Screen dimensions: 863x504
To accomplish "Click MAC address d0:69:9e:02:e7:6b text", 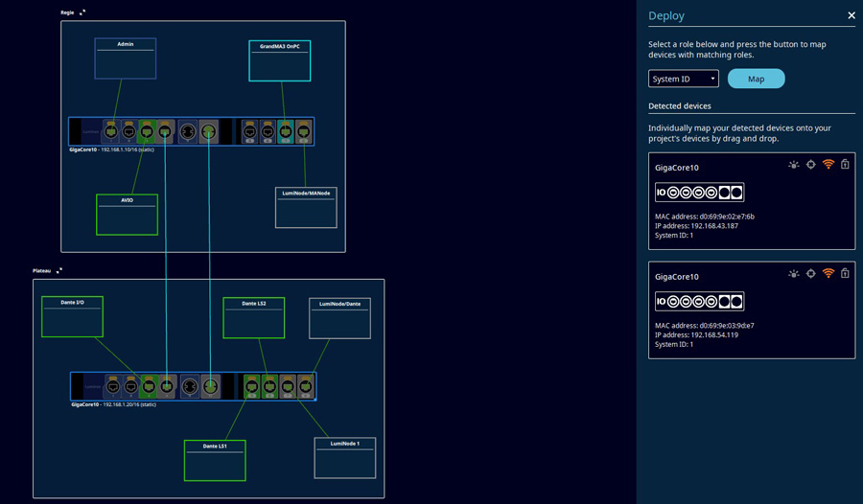I will (x=705, y=217).
